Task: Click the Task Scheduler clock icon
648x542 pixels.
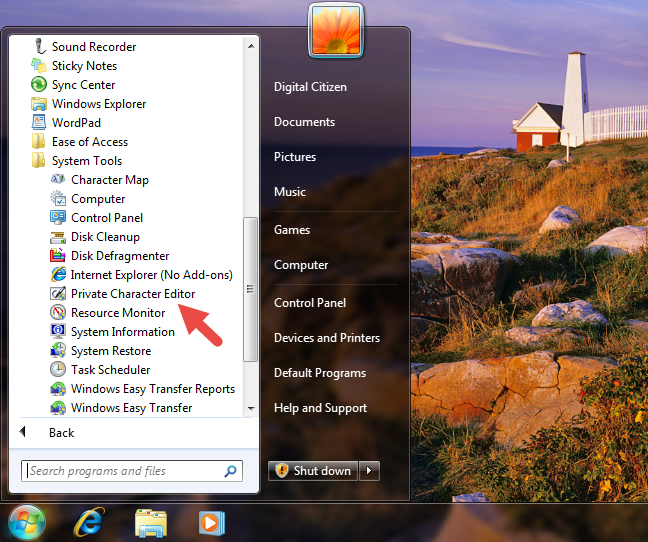Action: 58,369
